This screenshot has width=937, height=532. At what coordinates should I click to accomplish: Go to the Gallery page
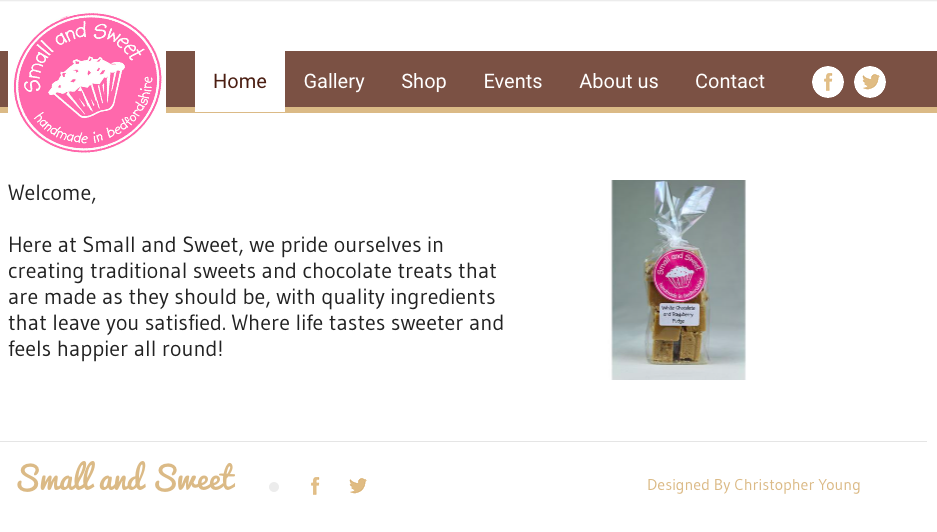(334, 82)
